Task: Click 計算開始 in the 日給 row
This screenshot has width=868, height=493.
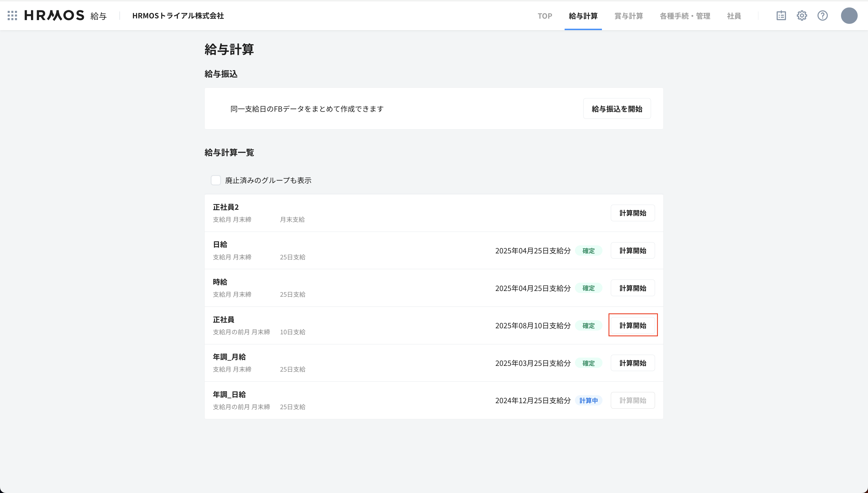Action: pos(632,251)
